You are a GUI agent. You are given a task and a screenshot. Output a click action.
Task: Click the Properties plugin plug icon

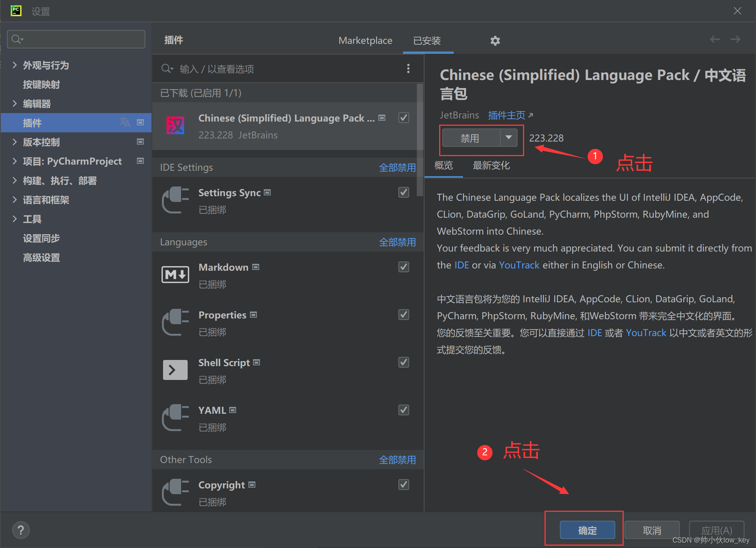pyautogui.click(x=175, y=322)
